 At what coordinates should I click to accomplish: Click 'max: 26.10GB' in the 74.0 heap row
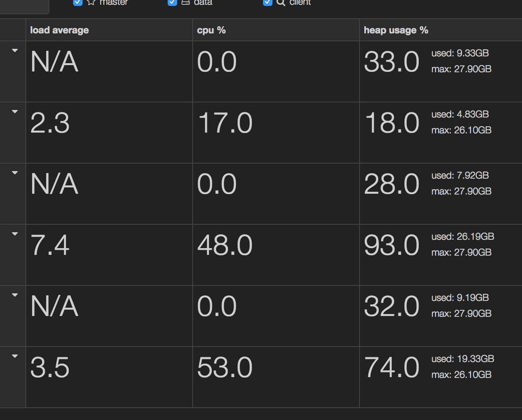(462, 375)
